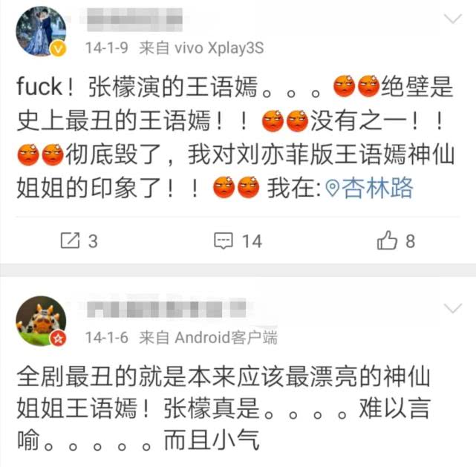
Task: Click the repost icon showing 3
Action: (70, 241)
